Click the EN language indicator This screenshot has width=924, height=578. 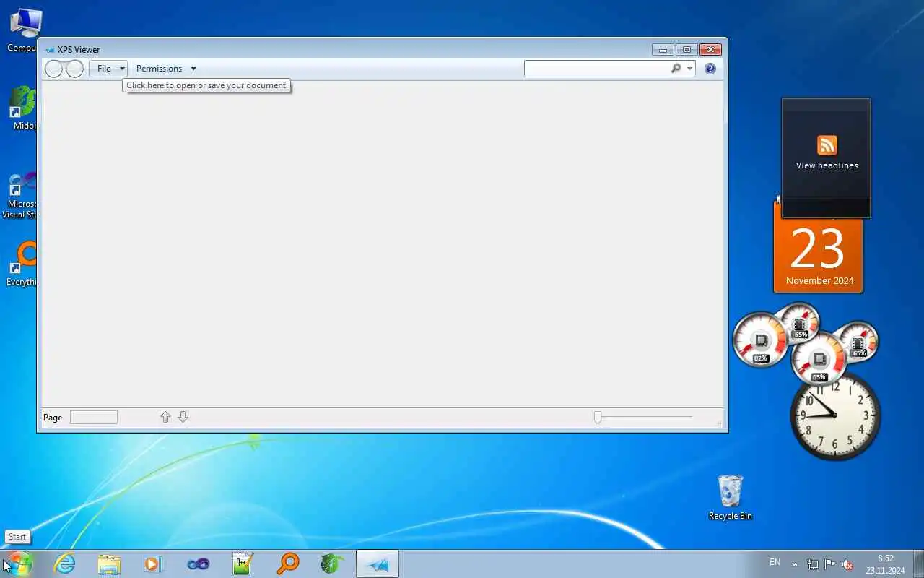(775, 562)
